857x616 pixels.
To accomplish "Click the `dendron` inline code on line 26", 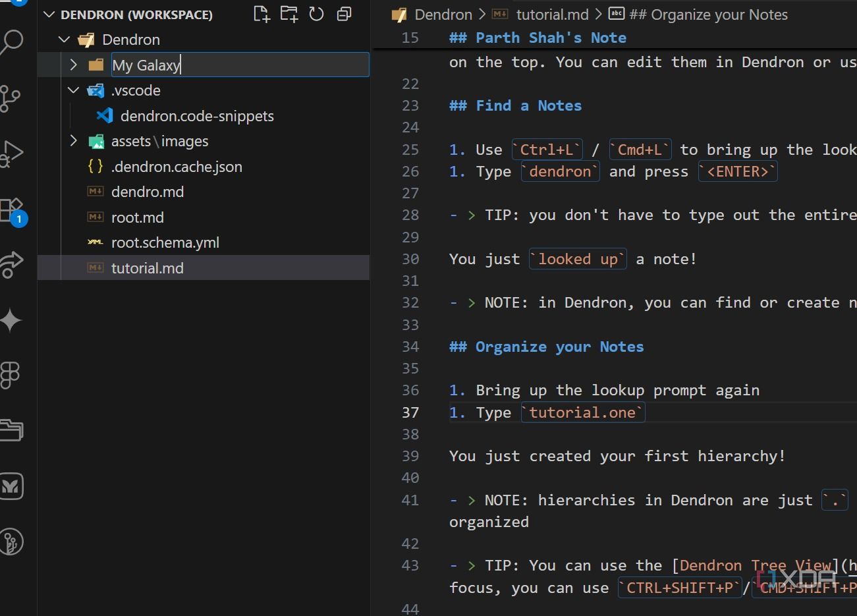I will pos(561,171).
